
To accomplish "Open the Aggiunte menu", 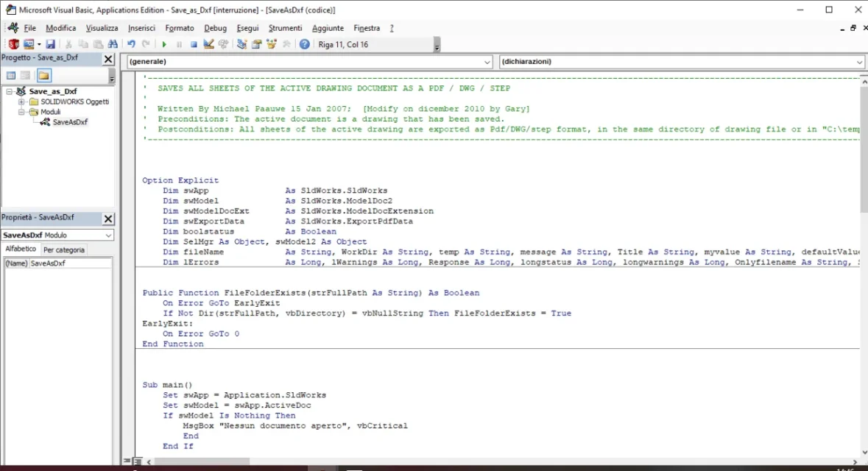I will point(328,28).
